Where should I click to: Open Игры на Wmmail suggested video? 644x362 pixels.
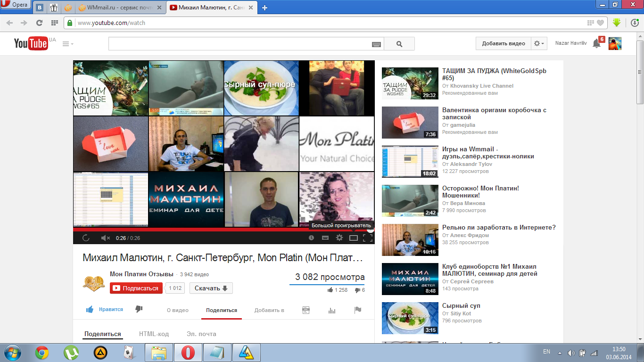point(488,153)
